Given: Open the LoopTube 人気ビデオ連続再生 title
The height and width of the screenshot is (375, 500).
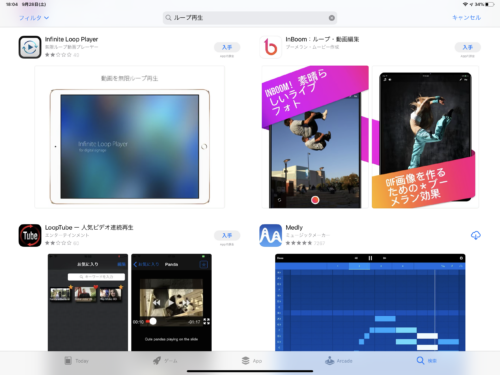Looking at the screenshot, I should [89, 227].
